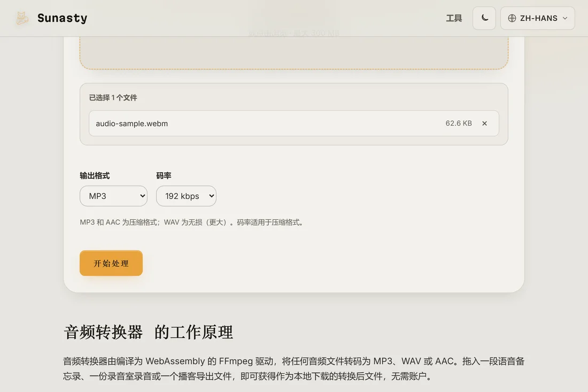Remove audio-sample.webm with the X icon
Viewport: 588px width, 392px height.
tap(484, 124)
